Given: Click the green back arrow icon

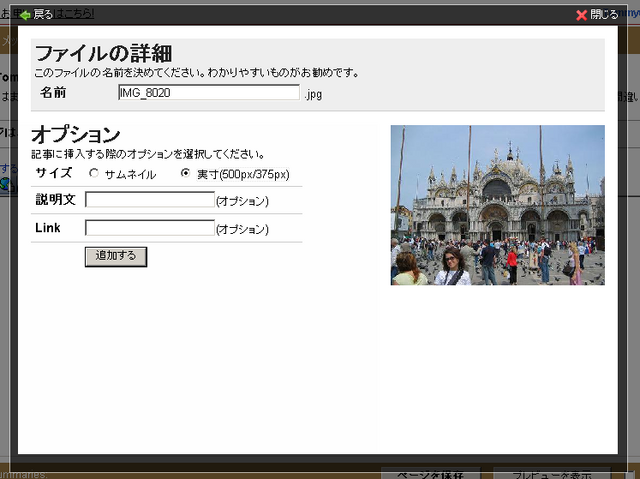Looking at the screenshot, I should (25, 16).
